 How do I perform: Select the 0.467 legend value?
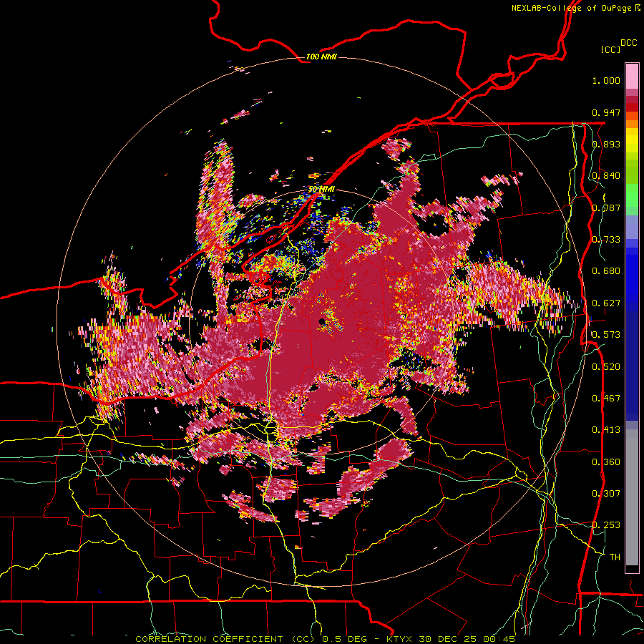tap(606, 399)
